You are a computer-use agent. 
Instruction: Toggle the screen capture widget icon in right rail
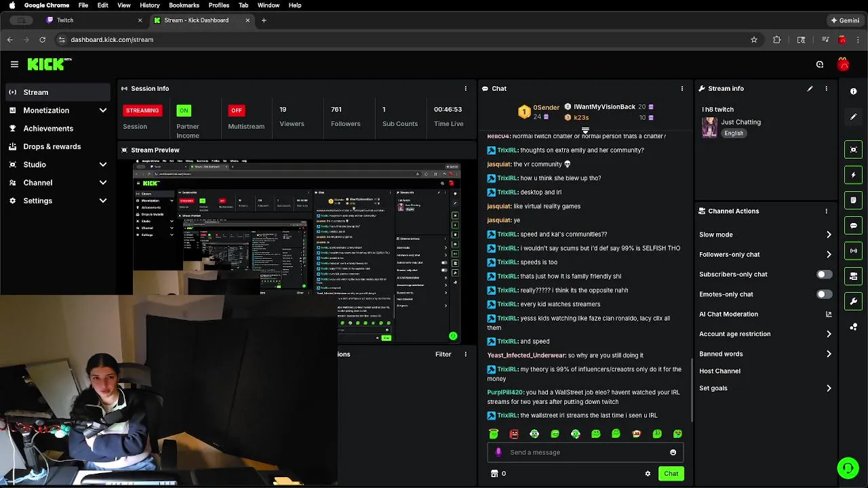[853, 150]
